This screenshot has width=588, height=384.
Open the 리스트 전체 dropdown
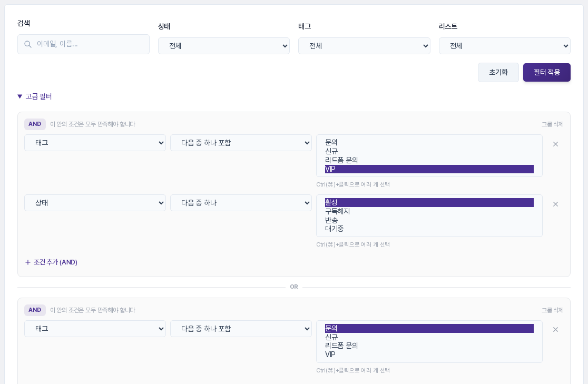[x=504, y=46]
